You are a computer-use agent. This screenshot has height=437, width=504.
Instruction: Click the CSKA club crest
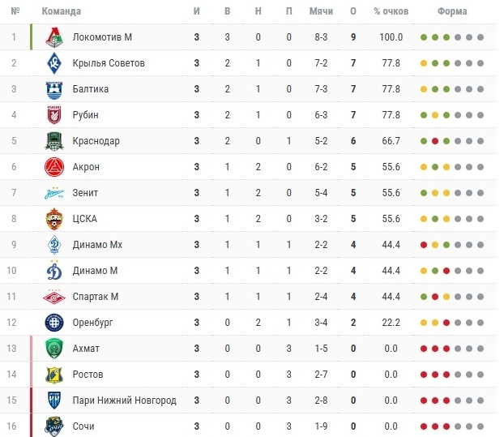54,219
